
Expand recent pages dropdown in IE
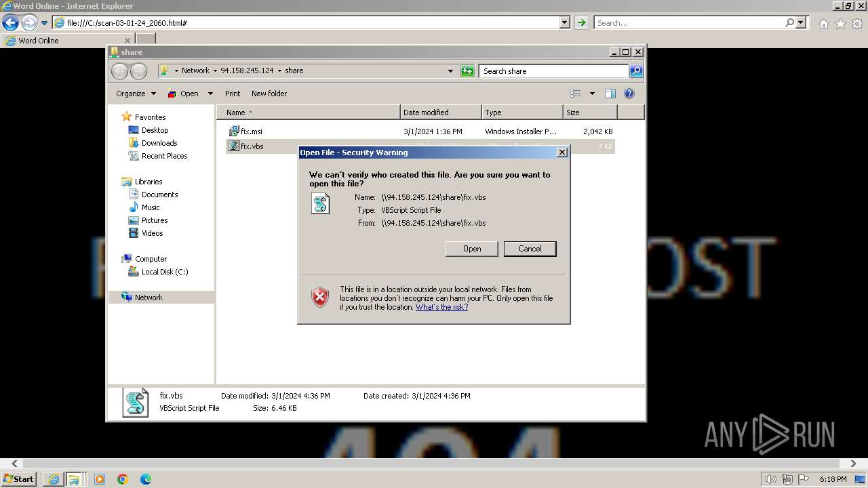pos(44,23)
